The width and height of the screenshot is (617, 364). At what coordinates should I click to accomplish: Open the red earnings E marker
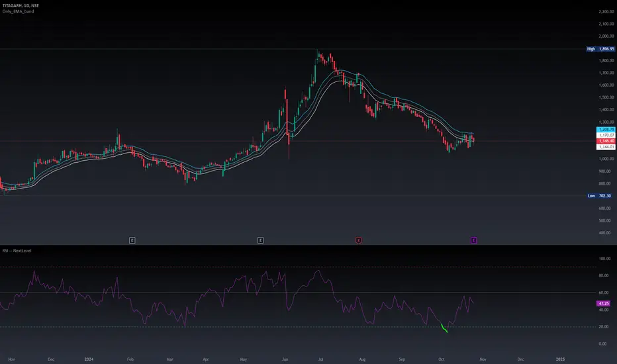[x=358, y=240]
